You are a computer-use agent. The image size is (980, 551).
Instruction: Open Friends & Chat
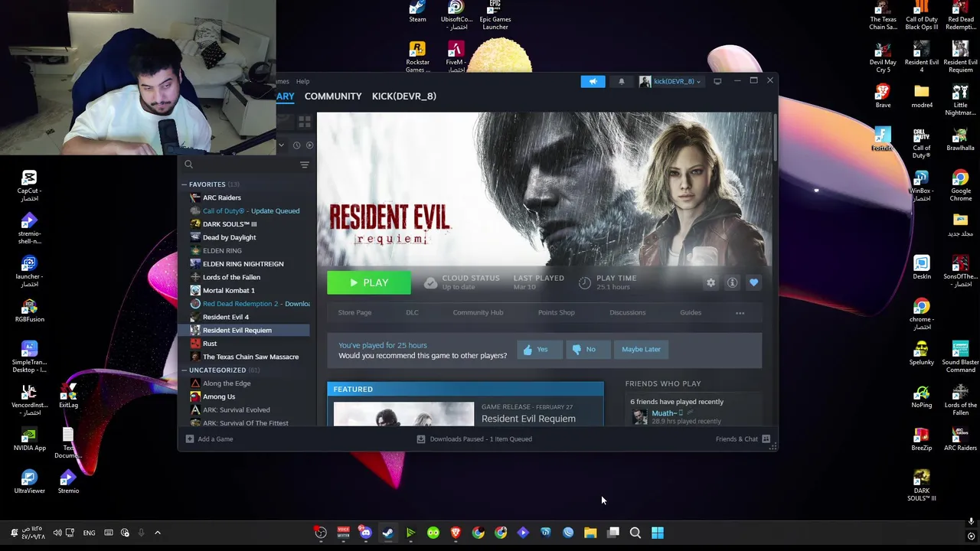[743, 439]
